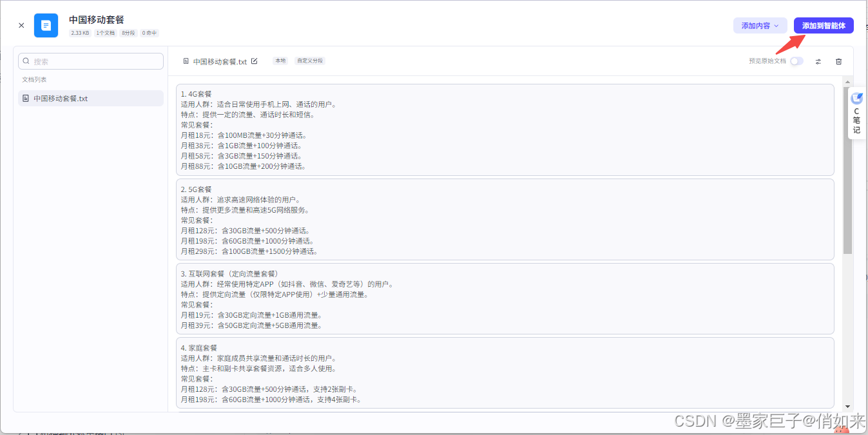Screen dimensions: 868x435
Task: Click the trash icon to delete document
Action: [838, 61]
